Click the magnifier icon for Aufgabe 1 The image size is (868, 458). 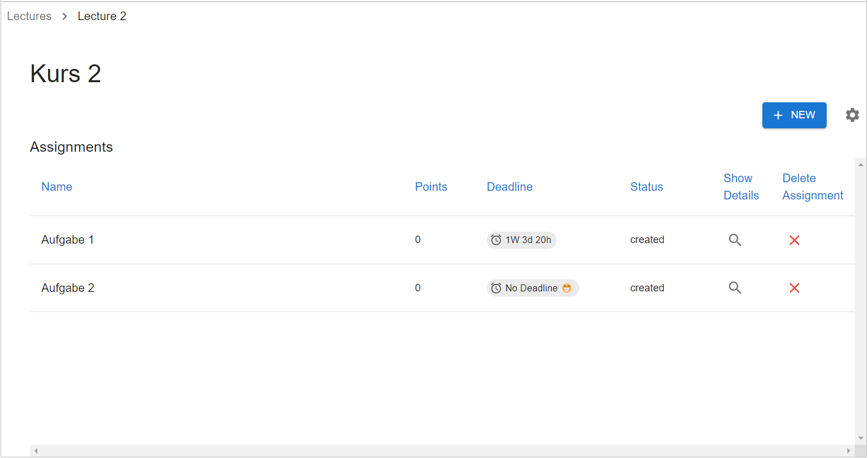pos(735,240)
